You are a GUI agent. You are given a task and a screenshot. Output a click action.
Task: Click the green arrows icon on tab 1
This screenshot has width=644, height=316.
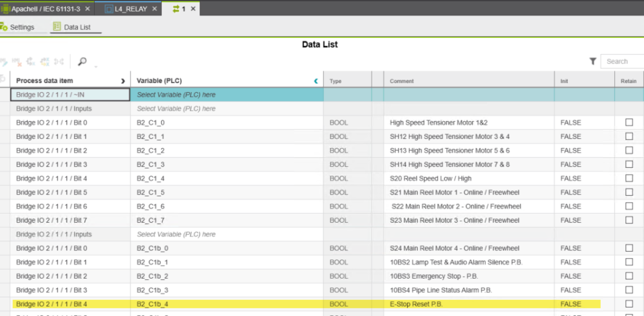pos(176,8)
